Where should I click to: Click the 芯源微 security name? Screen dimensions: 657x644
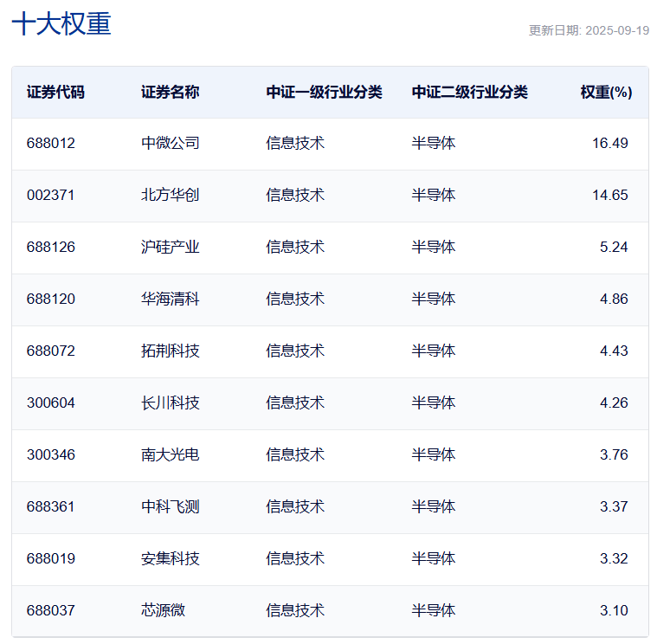pyautogui.click(x=163, y=611)
